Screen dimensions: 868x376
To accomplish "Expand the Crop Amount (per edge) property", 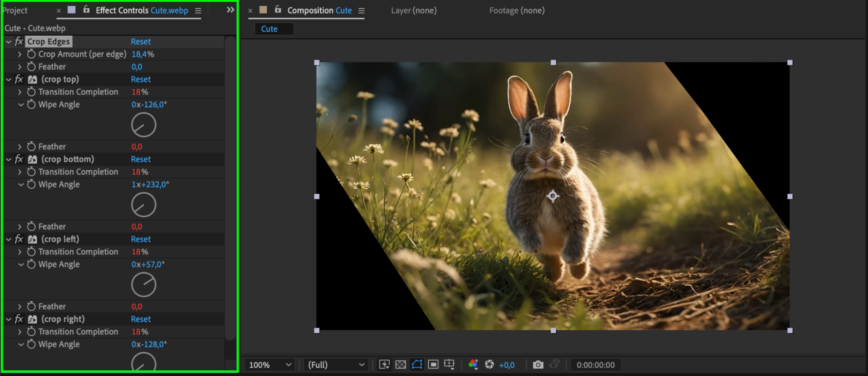I will point(20,54).
